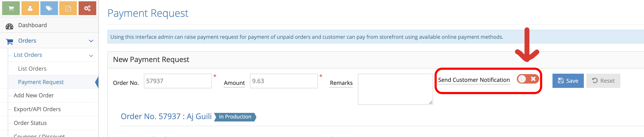Click the Send Customer Notification label
Viewport: 644px width, 137px height.
(474, 80)
